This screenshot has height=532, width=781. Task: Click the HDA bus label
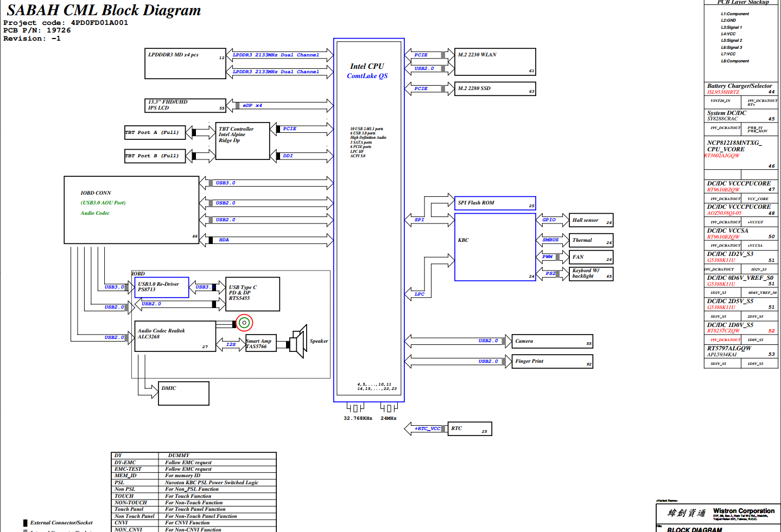pos(224,240)
